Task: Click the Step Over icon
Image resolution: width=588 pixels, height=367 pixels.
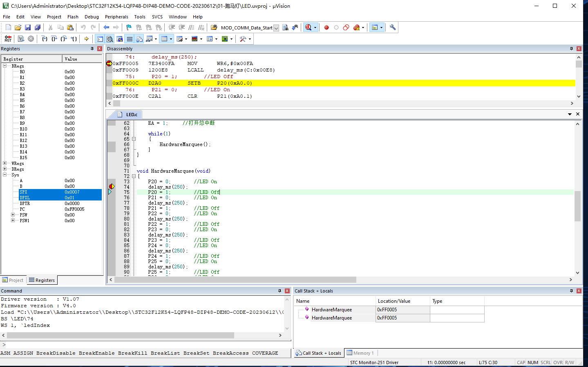Action: [54, 39]
